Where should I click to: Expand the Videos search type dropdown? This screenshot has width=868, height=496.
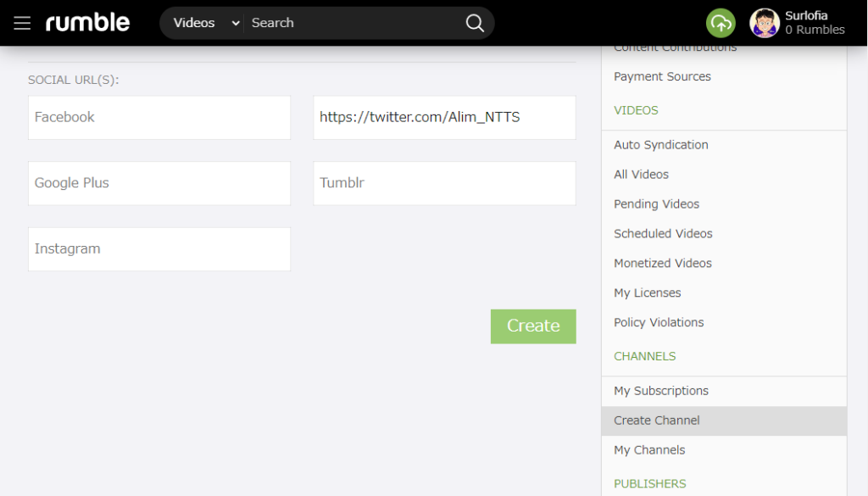coord(206,23)
